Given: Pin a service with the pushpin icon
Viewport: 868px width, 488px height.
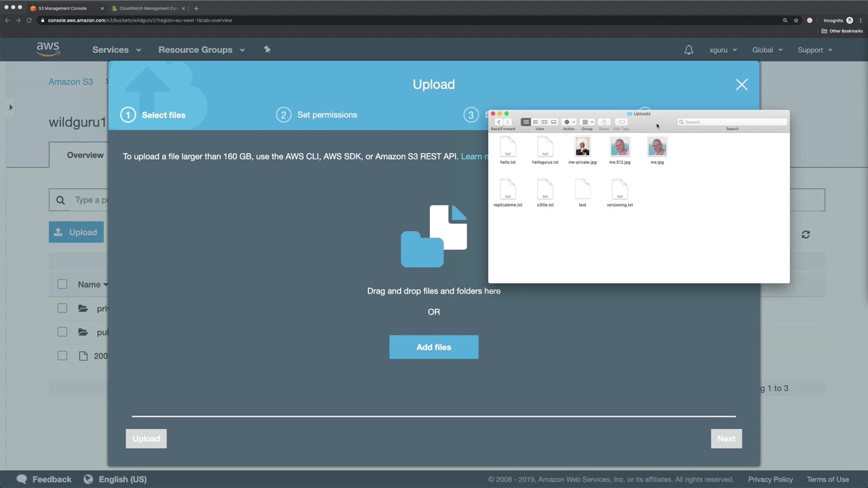Looking at the screenshot, I should pyautogui.click(x=267, y=49).
